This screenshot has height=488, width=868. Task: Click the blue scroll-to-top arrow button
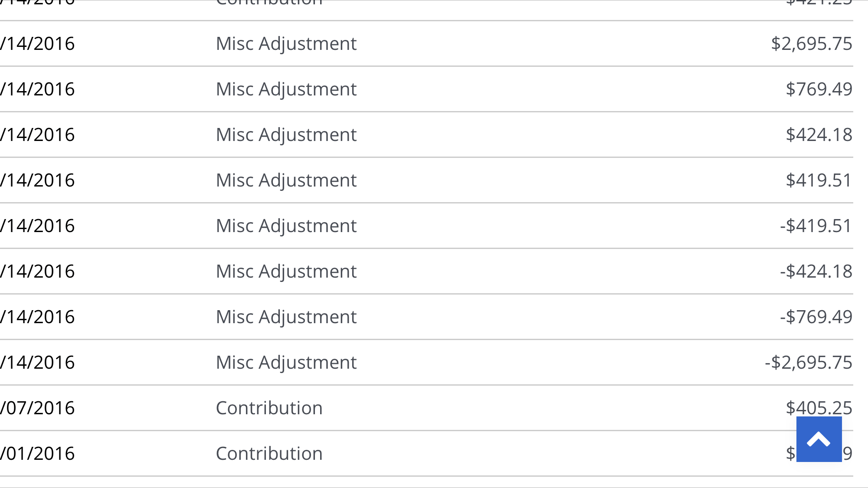[x=819, y=439]
